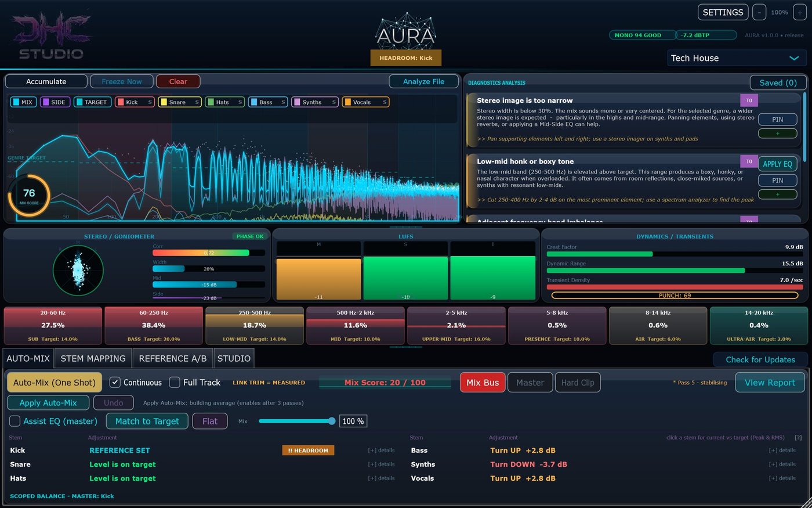Solo the Vocals stem with its S button

point(385,102)
